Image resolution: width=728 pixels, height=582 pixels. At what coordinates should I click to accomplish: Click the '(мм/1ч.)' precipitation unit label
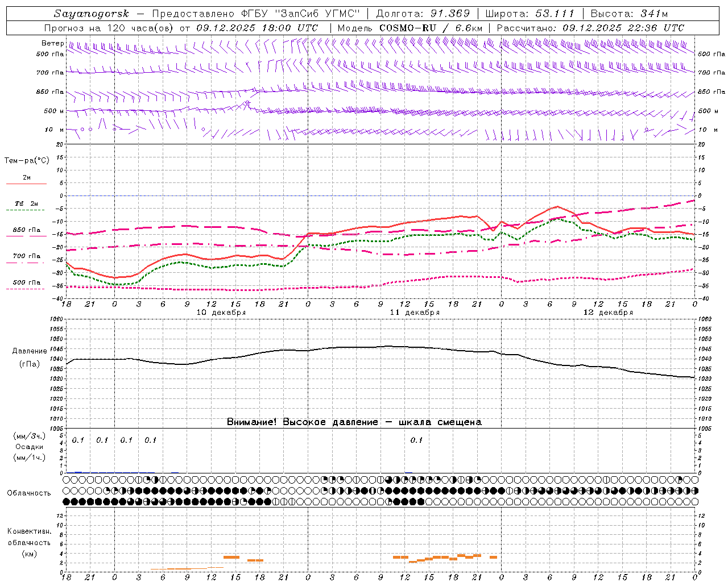30,458
